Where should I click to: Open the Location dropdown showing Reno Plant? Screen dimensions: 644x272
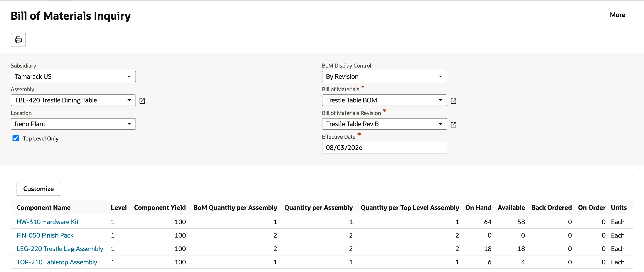point(73,124)
